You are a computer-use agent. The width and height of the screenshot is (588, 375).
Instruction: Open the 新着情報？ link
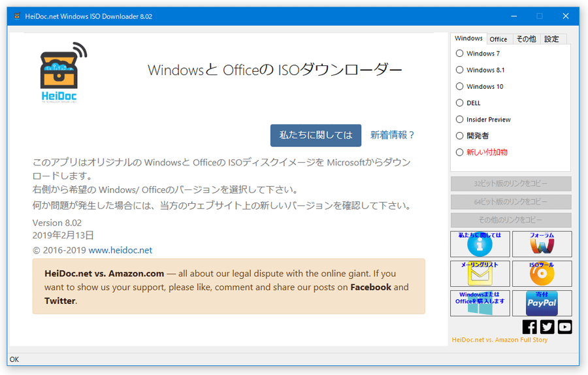(393, 135)
